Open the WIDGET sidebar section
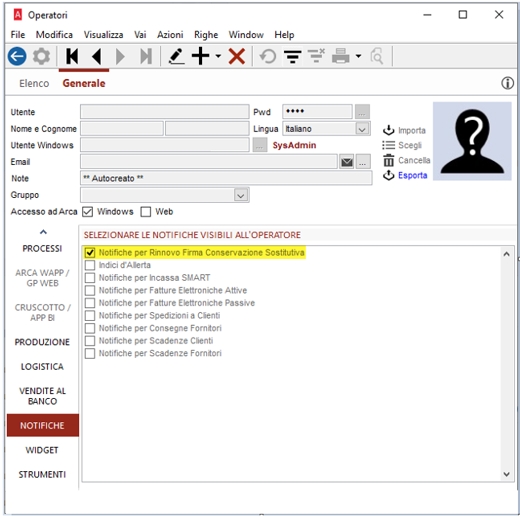 (x=42, y=450)
